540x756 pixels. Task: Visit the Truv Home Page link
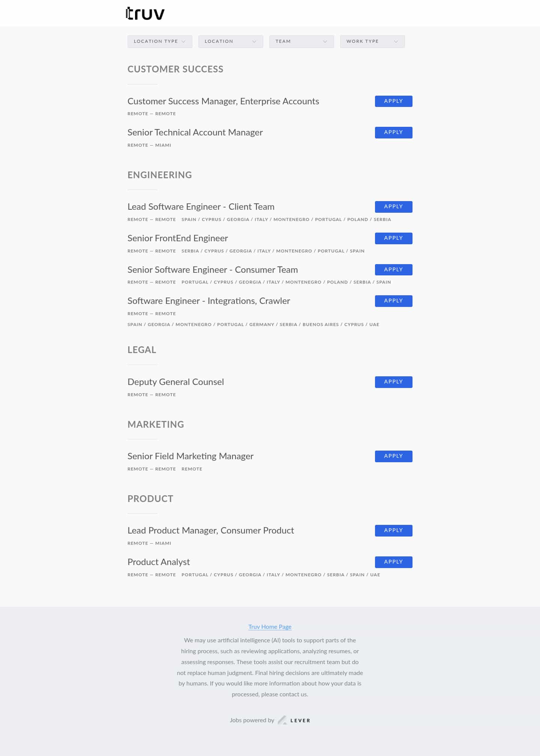coord(270,627)
